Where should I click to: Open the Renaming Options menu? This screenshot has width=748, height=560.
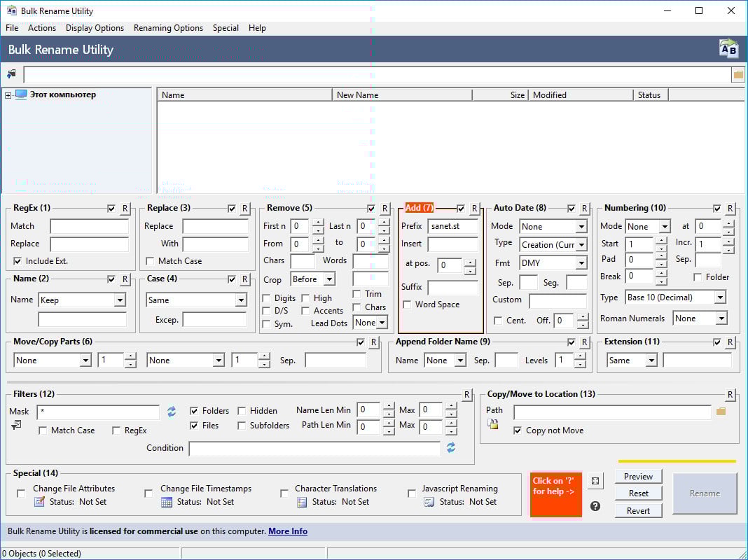click(168, 28)
